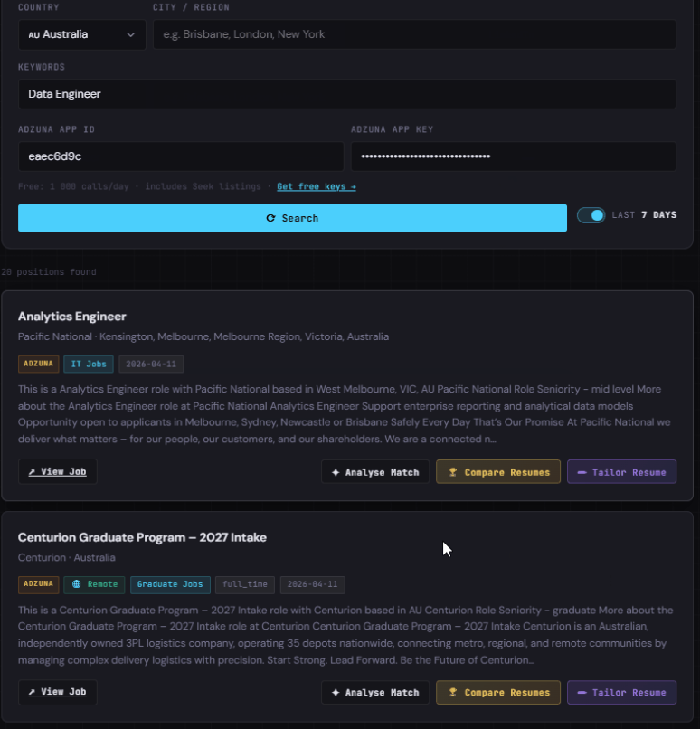Click the 2026-04-11 date tag on Analytics Engineer

click(x=151, y=364)
